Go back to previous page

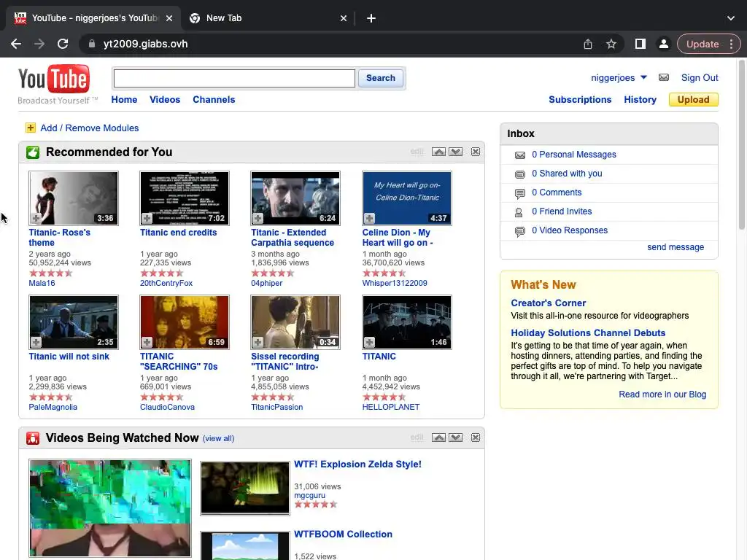coord(16,44)
